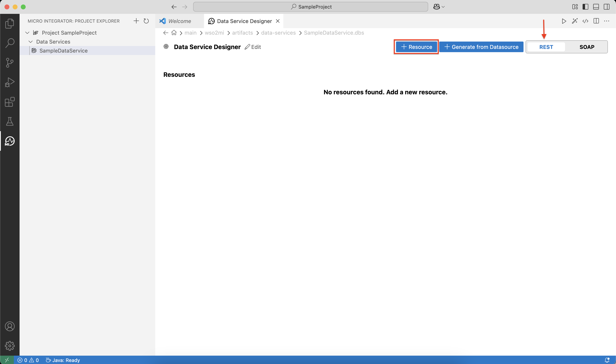The width and height of the screenshot is (616, 364).
Task: Switch to the Welcome tab
Action: (x=179, y=21)
